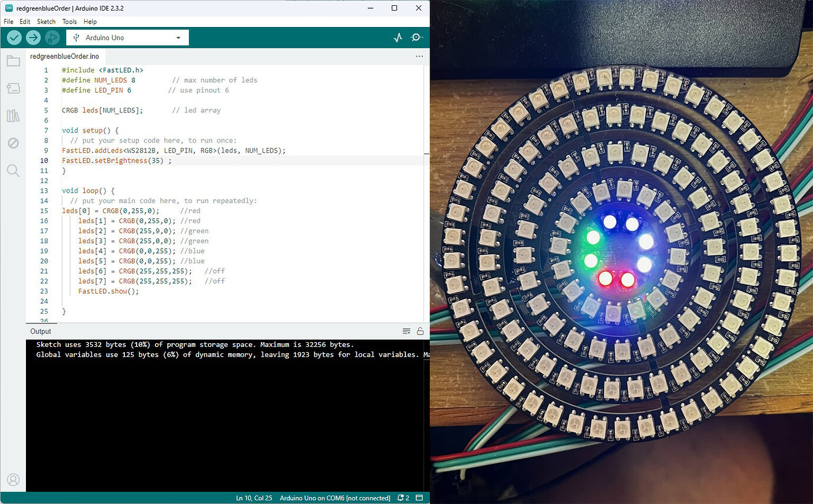The image size is (813, 504).
Task: Open the Arduino Uno board selector dropdown
Action: pyautogui.click(x=127, y=37)
